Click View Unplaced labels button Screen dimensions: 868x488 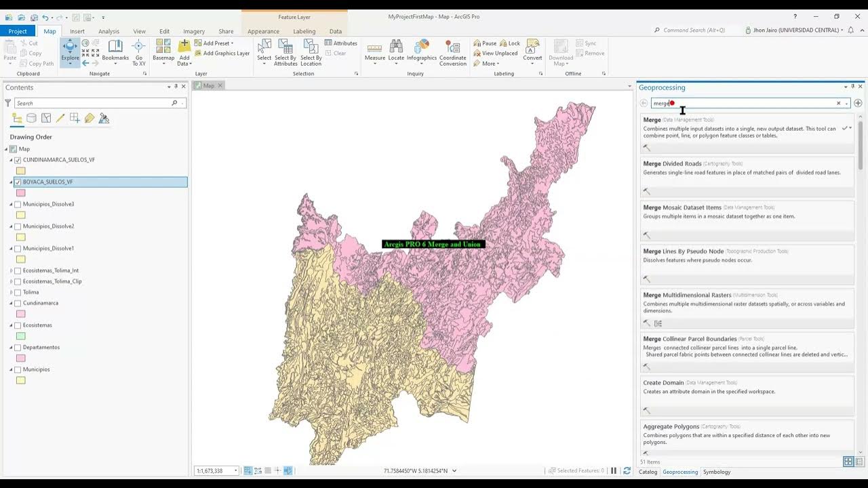[496, 53]
